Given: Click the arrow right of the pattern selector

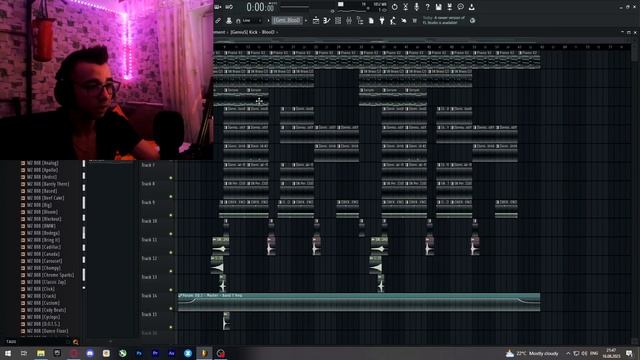Looking at the screenshot, I should pos(306,20).
